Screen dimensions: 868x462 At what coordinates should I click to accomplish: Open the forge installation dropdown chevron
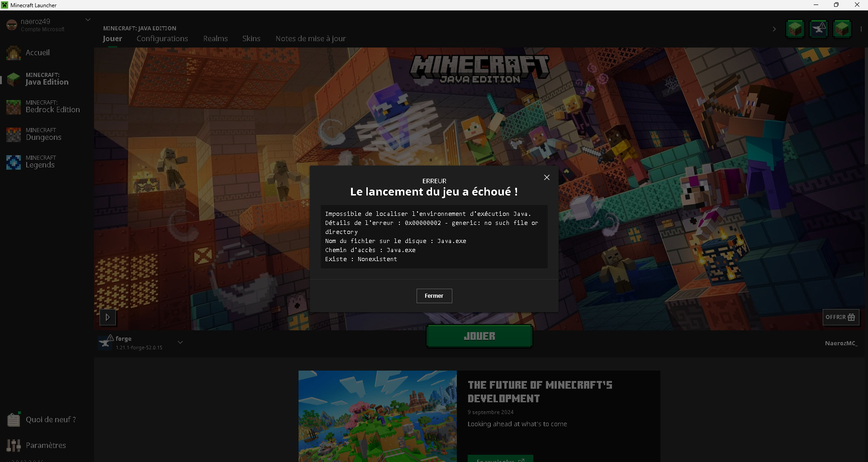(180, 343)
